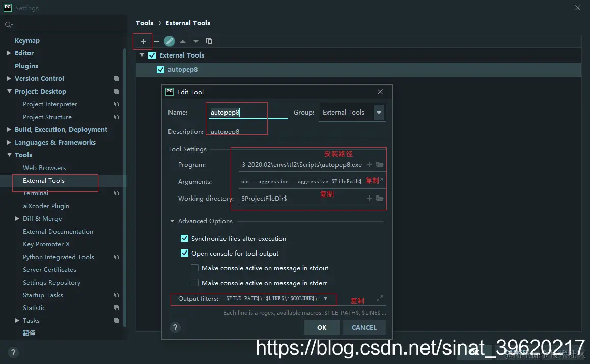Browse folder icon for Working directory
Screen dimensions: 590x364
click(x=380, y=198)
